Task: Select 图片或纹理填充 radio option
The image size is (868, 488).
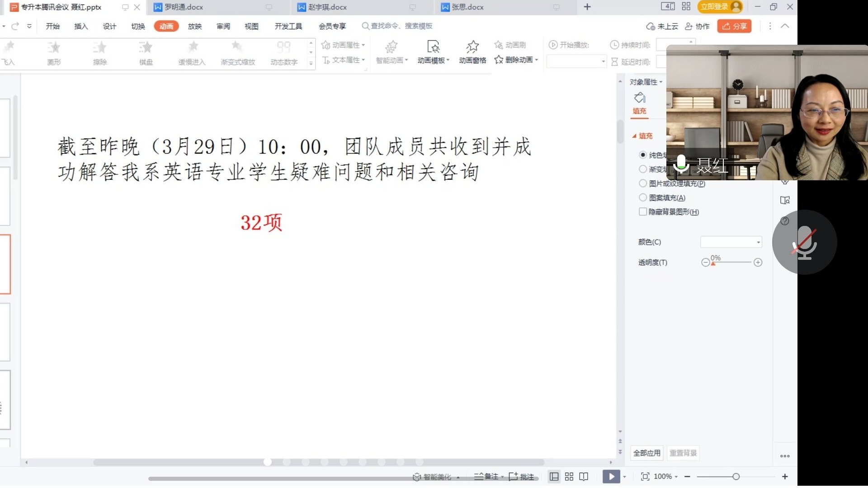Action: point(643,183)
